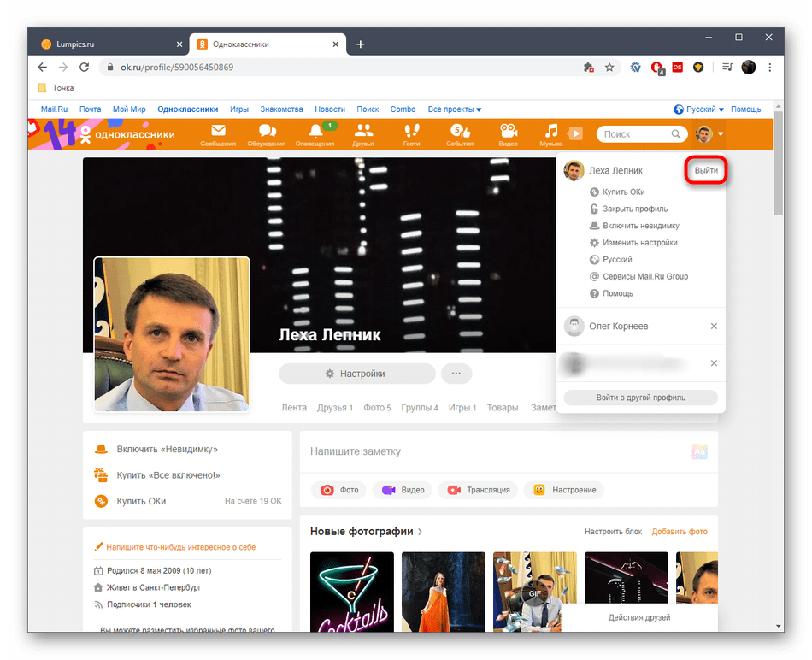This screenshot has width=812, height=660.
Task: Expand the Все проекты dropdown
Action: pyautogui.click(x=455, y=109)
